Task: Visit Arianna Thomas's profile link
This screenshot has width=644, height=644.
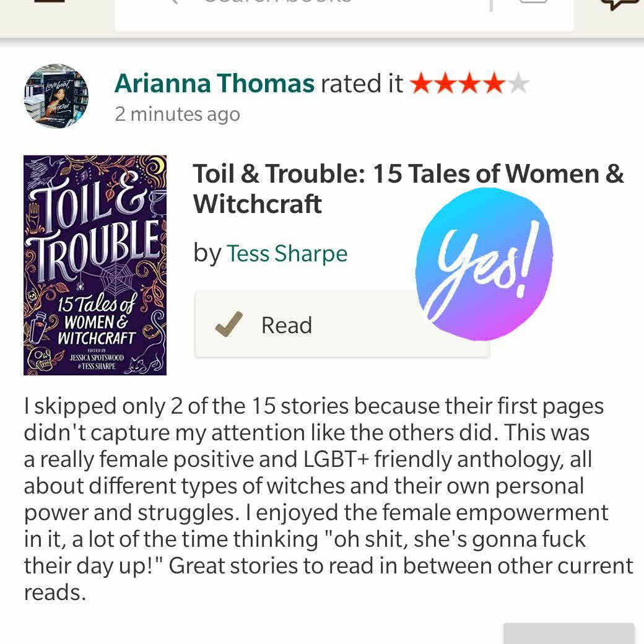Action: tap(214, 84)
